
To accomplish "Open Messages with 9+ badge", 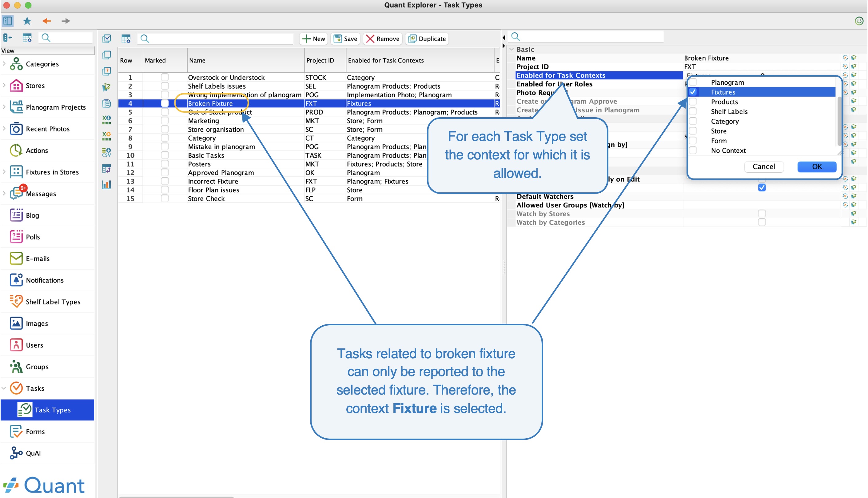I will tap(41, 194).
